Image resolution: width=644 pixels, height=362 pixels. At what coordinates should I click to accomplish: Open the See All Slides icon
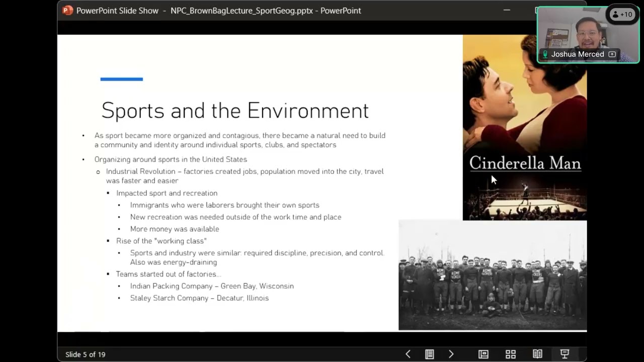(x=430, y=354)
